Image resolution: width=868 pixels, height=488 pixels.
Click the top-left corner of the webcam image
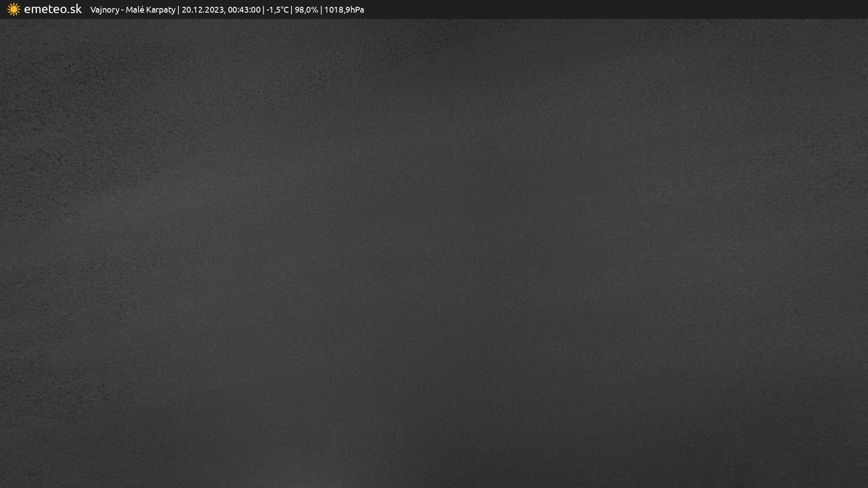click(x=2, y=21)
